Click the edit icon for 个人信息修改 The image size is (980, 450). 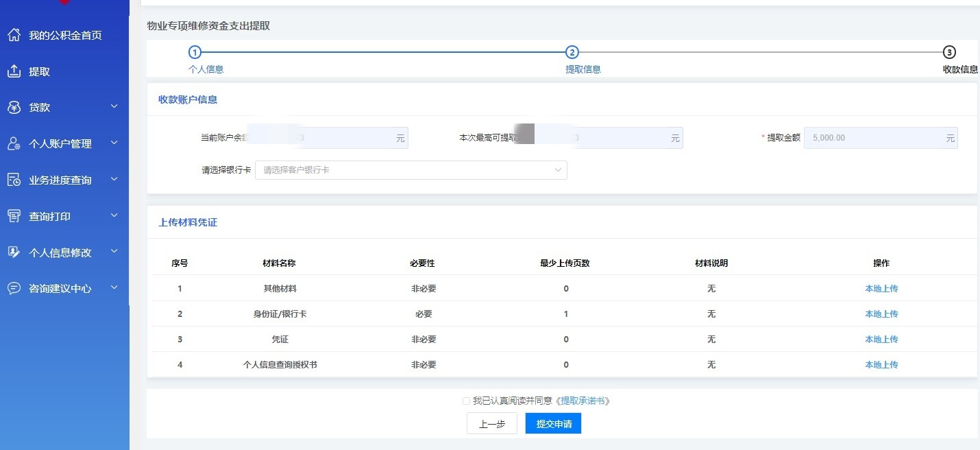(x=14, y=252)
